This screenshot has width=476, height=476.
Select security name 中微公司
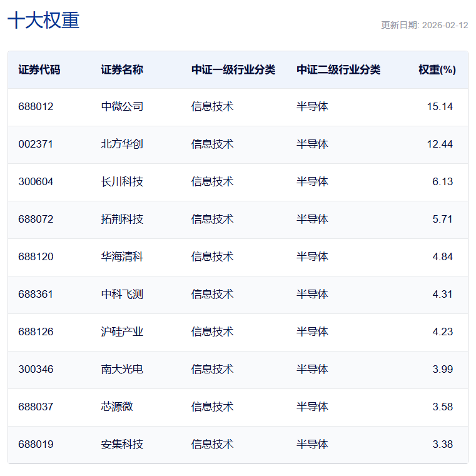point(122,106)
